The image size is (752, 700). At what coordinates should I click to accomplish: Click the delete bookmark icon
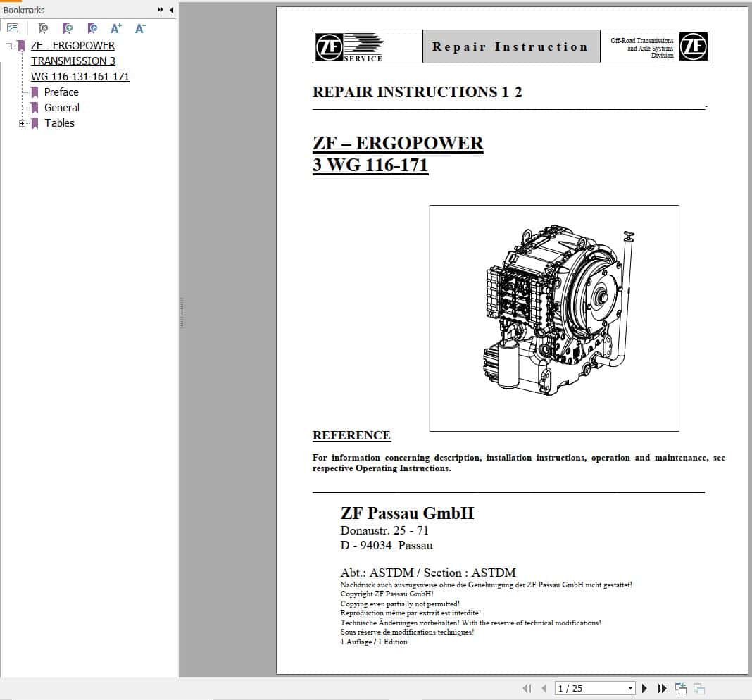[x=43, y=28]
